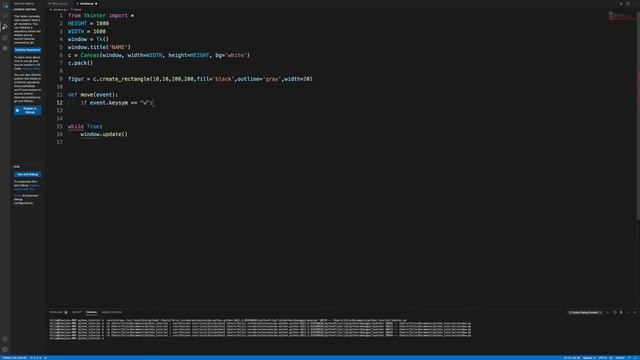Click the Run and Debug button

click(x=28, y=174)
